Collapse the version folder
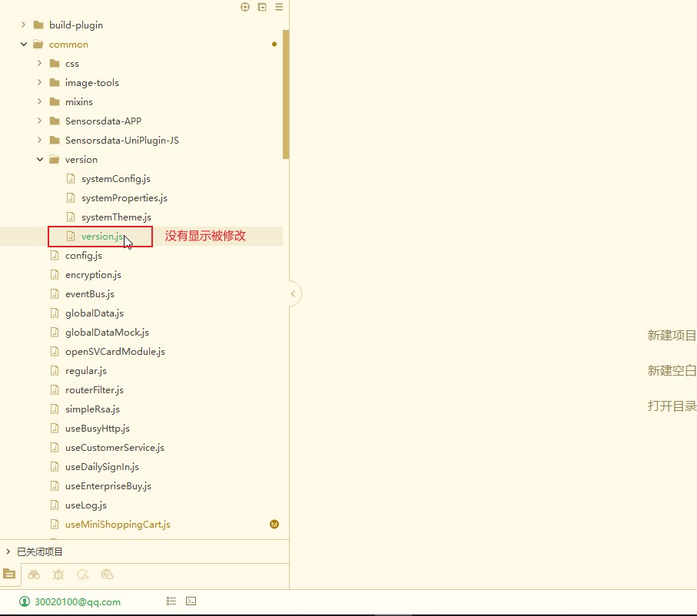The image size is (697, 616). click(40, 160)
